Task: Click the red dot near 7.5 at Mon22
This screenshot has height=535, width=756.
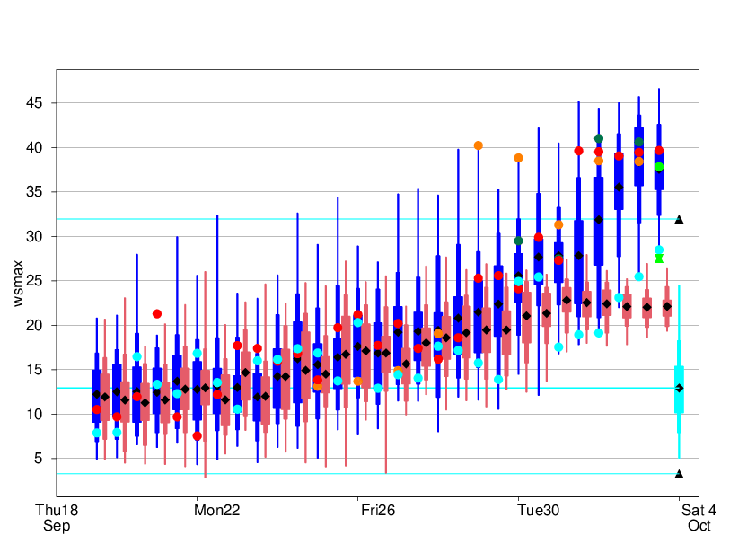Action: (x=198, y=436)
